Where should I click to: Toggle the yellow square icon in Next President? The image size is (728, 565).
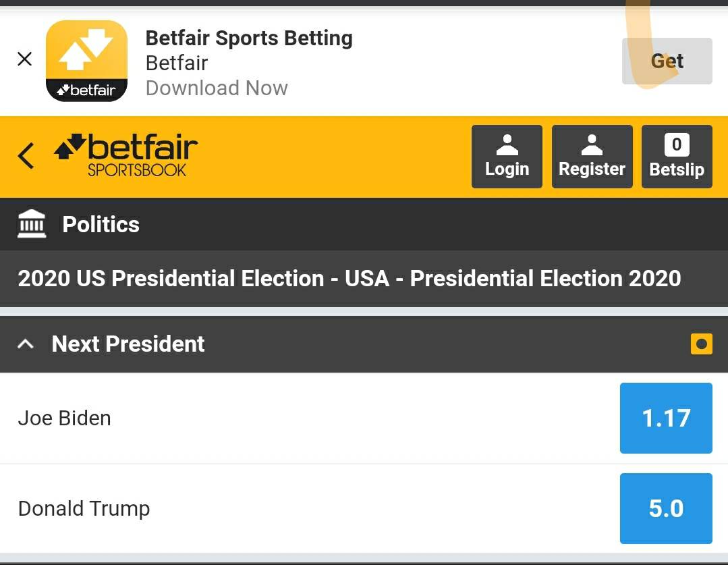[702, 344]
